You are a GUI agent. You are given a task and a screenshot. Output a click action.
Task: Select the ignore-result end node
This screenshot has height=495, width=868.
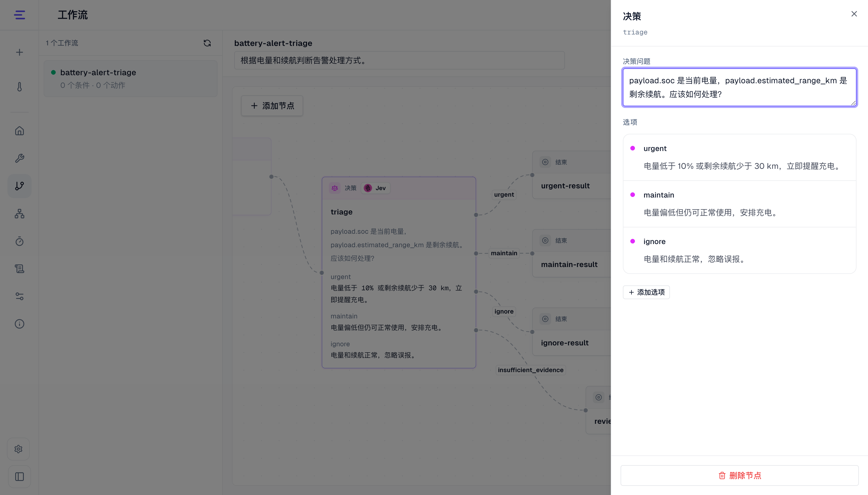coord(572,332)
